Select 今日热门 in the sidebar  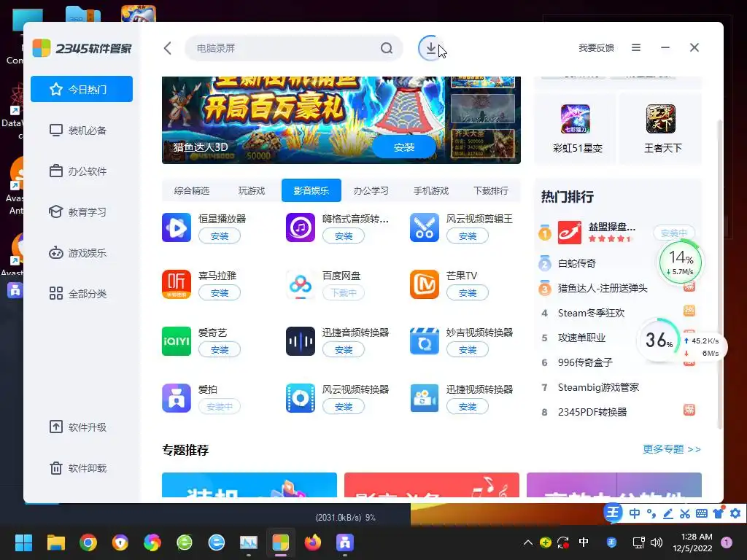pyautogui.click(x=82, y=89)
